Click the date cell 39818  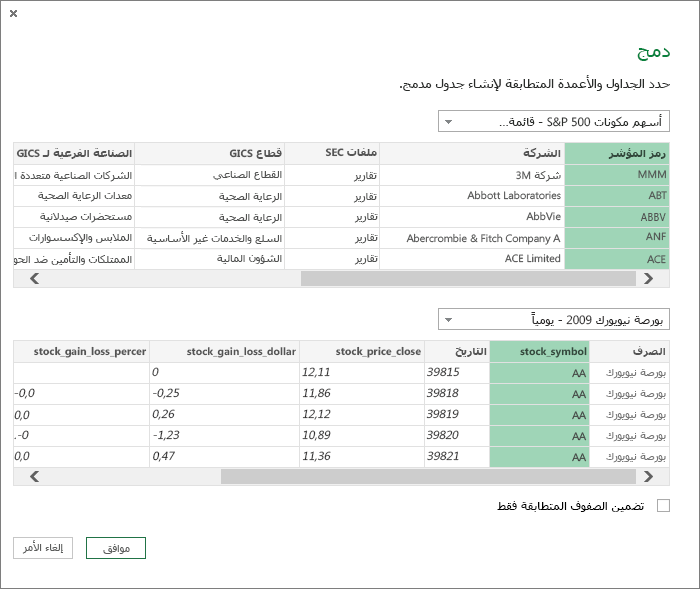click(457, 393)
